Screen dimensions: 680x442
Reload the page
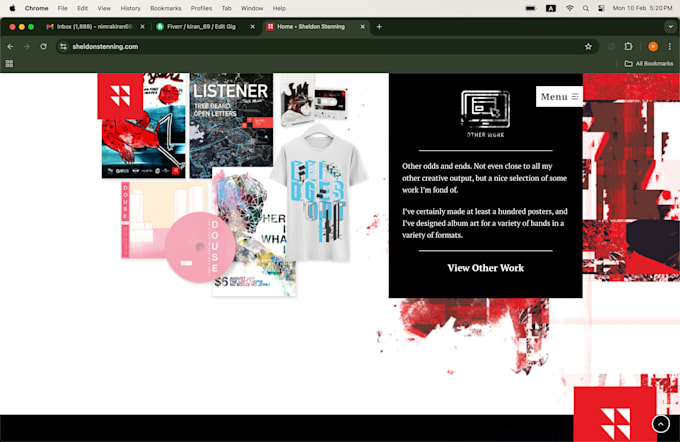43,46
